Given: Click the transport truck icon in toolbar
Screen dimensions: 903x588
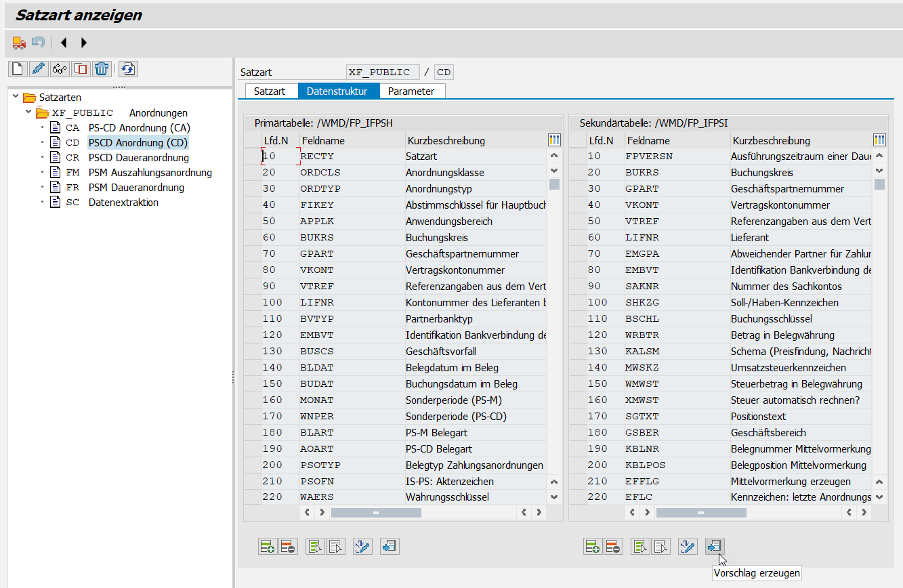Looking at the screenshot, I should 19,43.
